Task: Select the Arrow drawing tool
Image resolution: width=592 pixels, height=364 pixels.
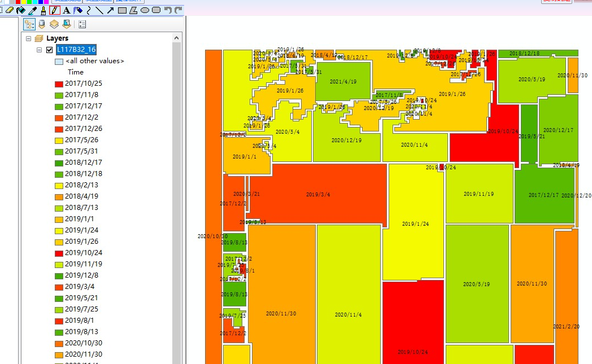Action: pos(111,10)
